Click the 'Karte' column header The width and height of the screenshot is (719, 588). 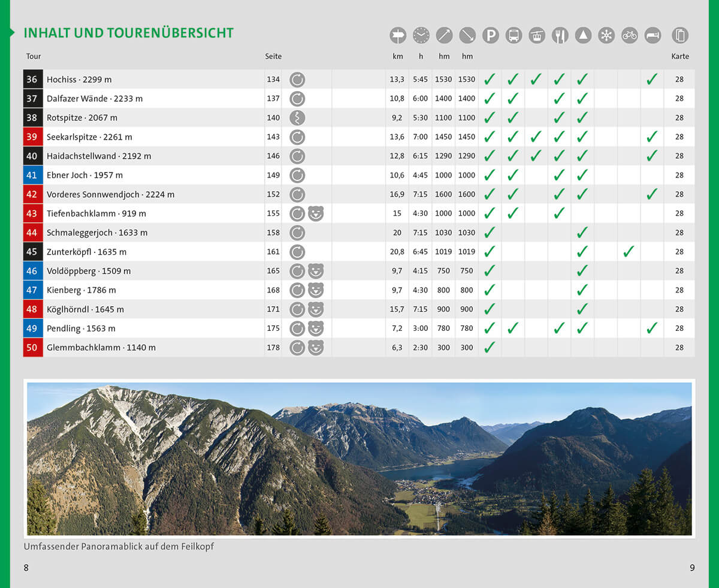pyautogui.click(x=681, y=56)
